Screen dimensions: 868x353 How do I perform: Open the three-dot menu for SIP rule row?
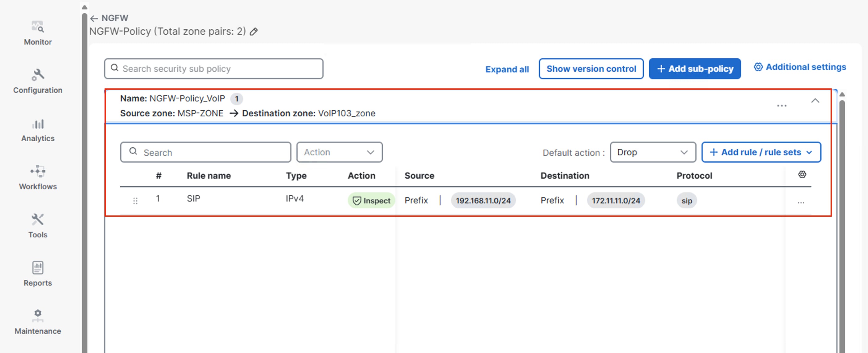pyautogui.click(x=801, y=203)
